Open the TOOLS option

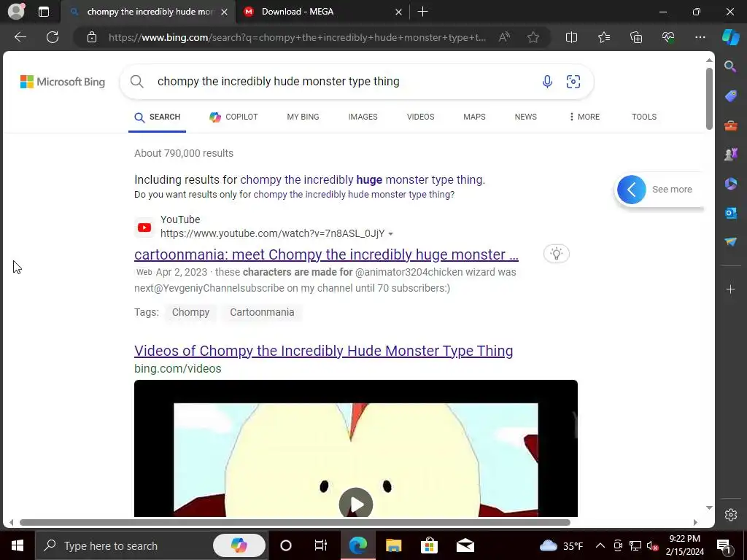click(x=643, y=117)
